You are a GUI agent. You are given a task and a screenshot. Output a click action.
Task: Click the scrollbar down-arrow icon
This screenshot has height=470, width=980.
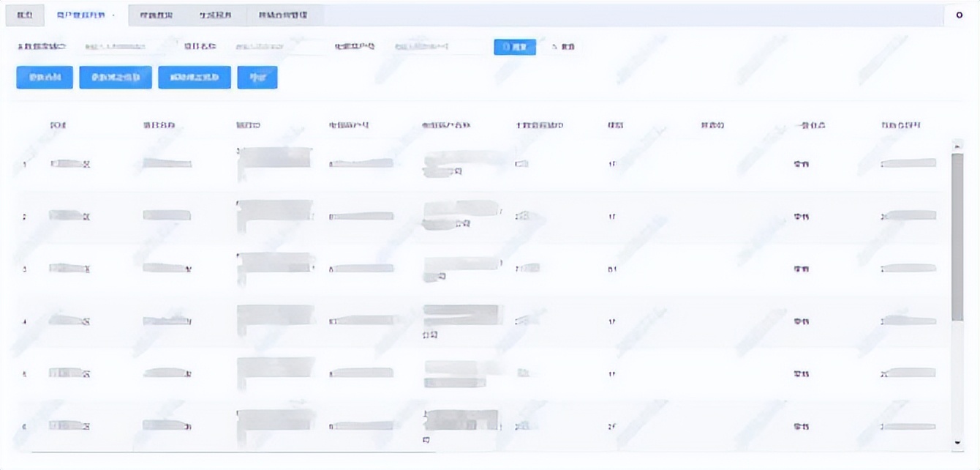tap(957, 443)
